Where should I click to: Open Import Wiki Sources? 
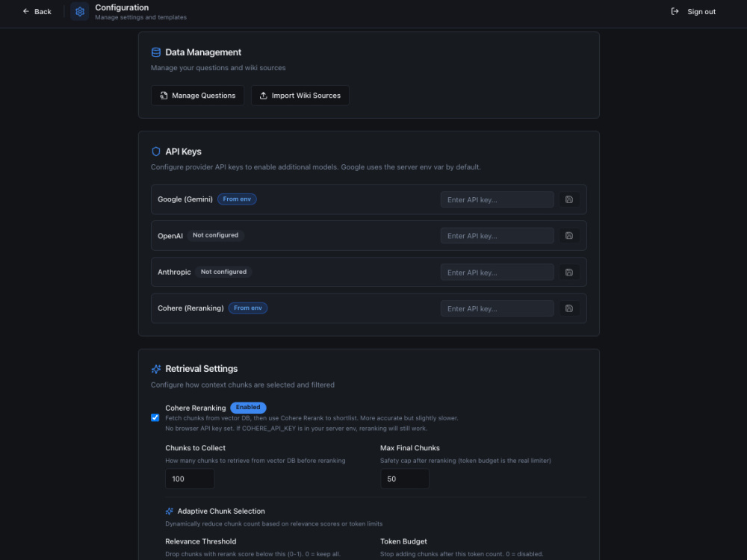[300, 96]
